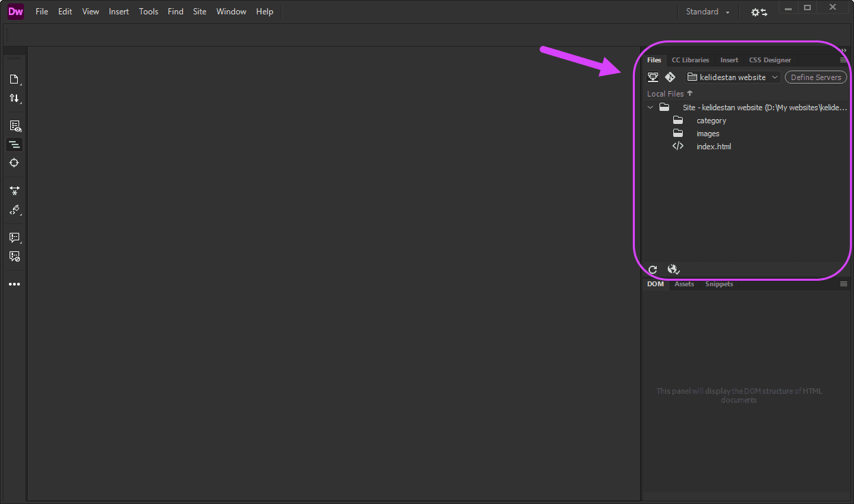Click the Inspect mode crosshair icon
854x504 pixels.
(x=14, y=163)
